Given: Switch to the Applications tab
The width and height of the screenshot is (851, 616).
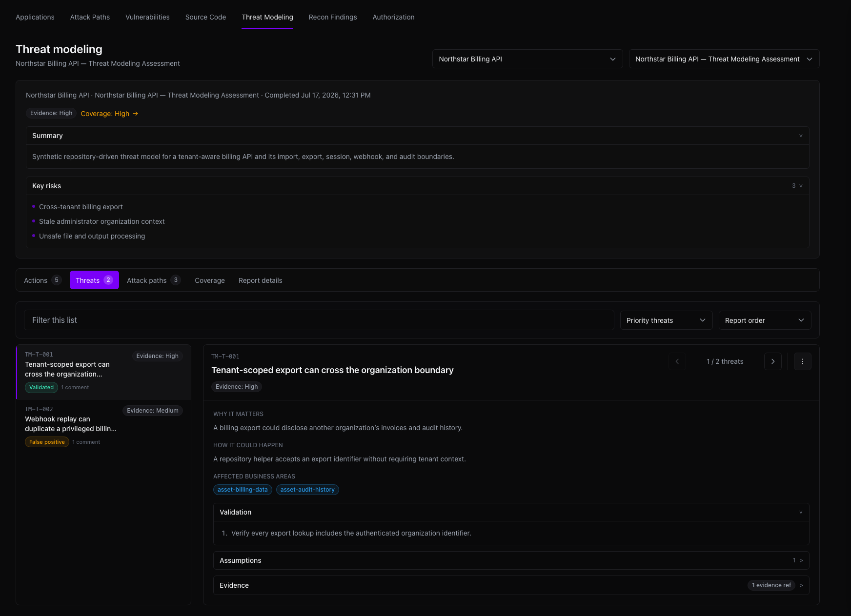Looking at the screenshot, I should (35, 17).
